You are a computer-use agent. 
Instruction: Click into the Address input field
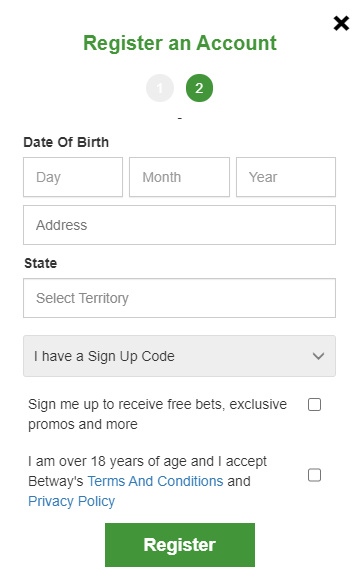pyautogui.click(x=179, y=225)
